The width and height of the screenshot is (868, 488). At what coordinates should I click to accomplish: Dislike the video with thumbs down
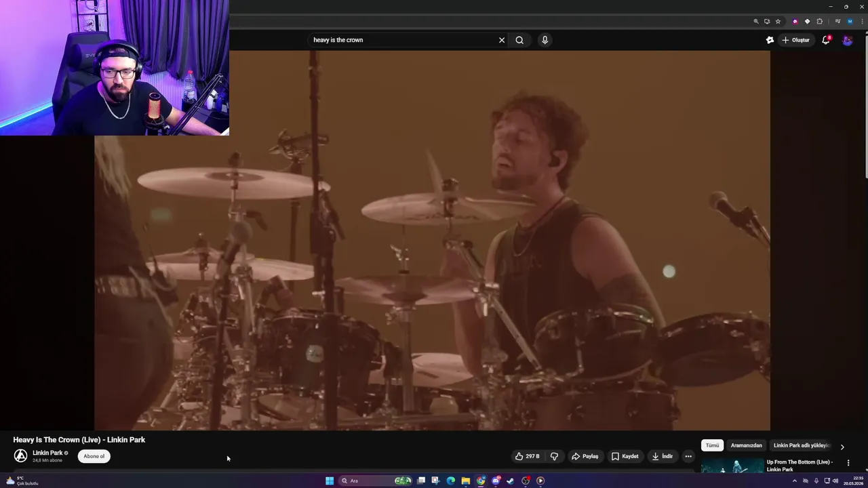pos(554,456)
